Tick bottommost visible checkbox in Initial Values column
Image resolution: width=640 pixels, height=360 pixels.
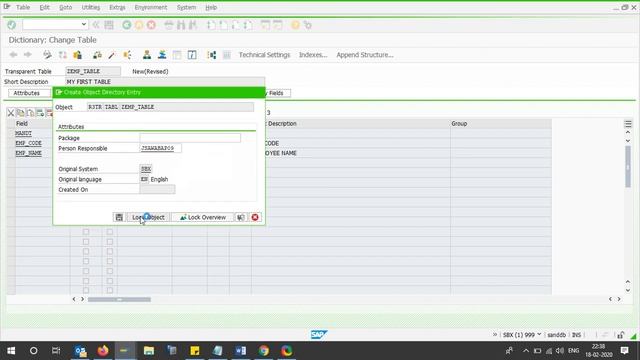coord(110,291)
